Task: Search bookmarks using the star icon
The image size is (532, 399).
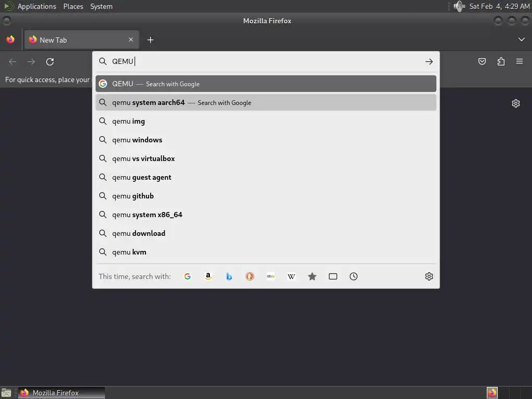Action: tap(312, 276)
